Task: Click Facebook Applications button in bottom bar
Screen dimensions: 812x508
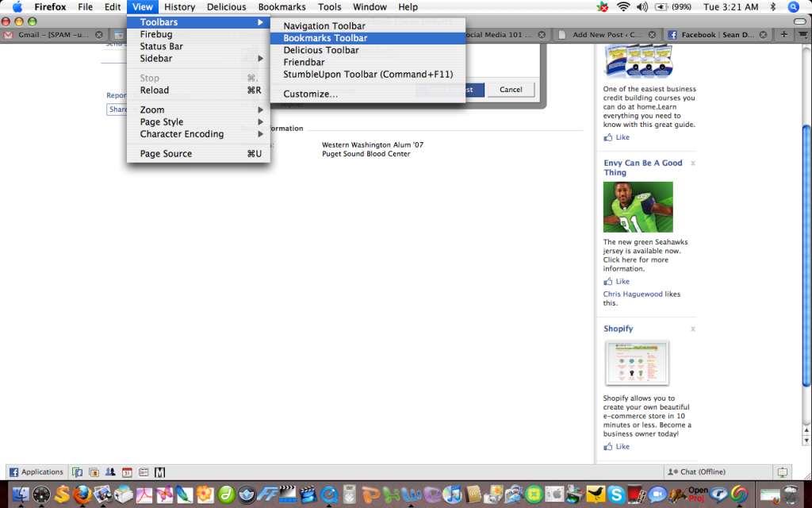Action: (36, 472)
